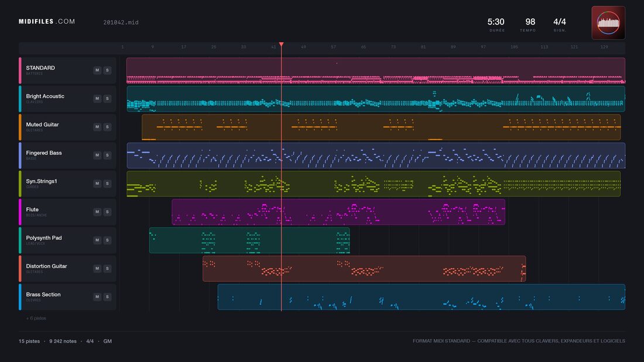This screenshot has height=362, width=644.
Task: Click the pink STANDARD drum clip
Action: [x=376, y=71]
